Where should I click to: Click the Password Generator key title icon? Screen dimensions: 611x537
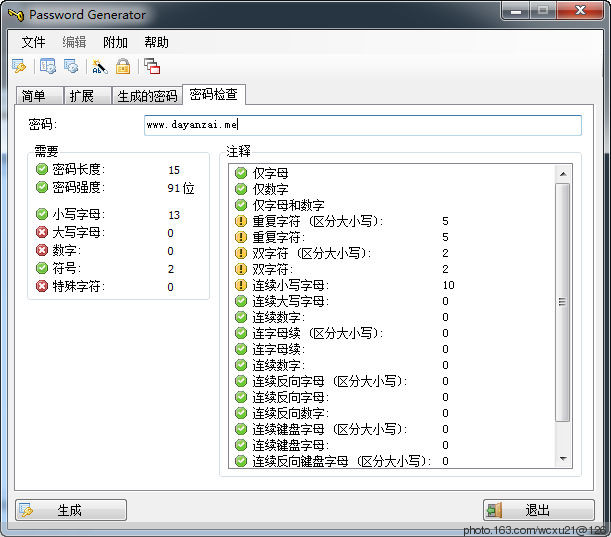click(16, 15)
